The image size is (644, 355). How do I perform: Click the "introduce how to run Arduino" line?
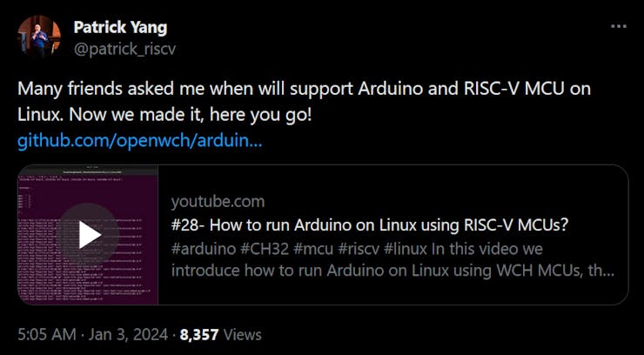(x=392, y=271)
